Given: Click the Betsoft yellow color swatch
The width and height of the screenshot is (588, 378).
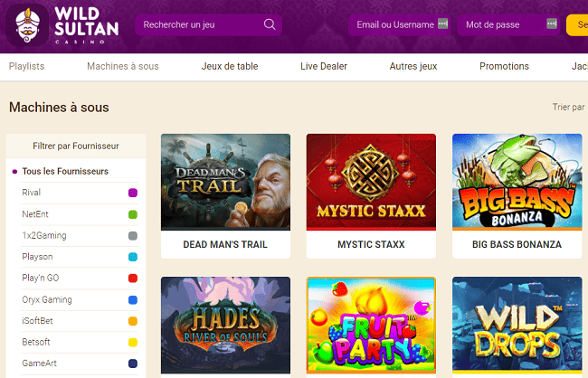Looking at the screenshot, I should (x=133, y=343).
